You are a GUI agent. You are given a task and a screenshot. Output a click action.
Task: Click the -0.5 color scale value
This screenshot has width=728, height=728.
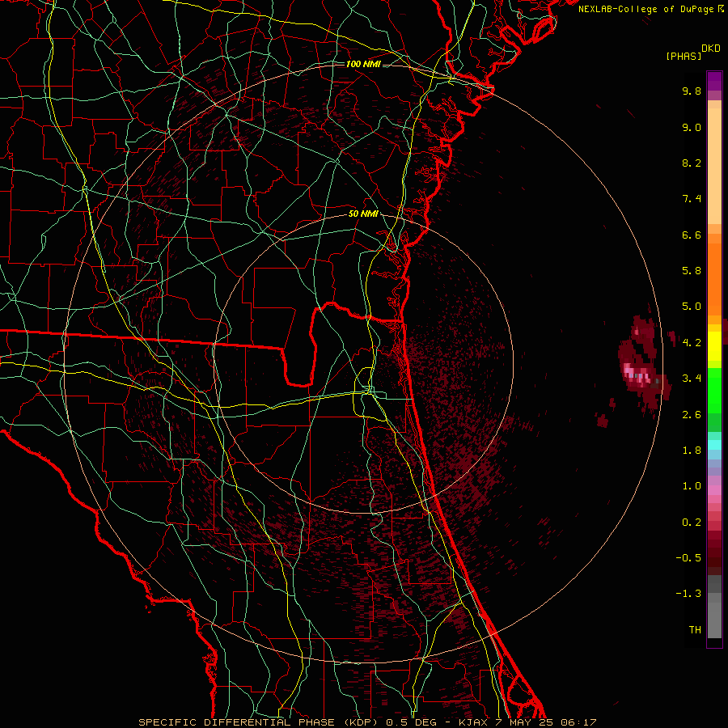pyautogui.click(x=688, y=558)
